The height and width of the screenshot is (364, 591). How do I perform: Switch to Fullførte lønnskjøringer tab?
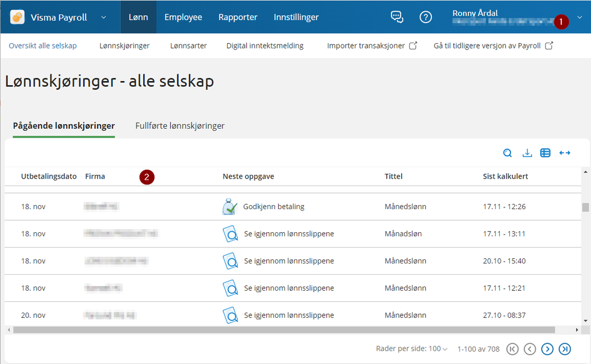pyautogui.click(x=180, y=126)
